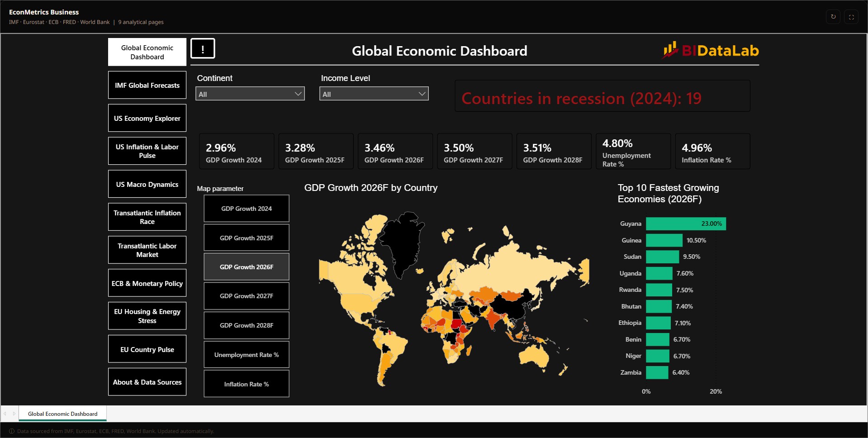Open the US Economy Explorer page
Screen dimensions: 868x438
pos(147,118)
